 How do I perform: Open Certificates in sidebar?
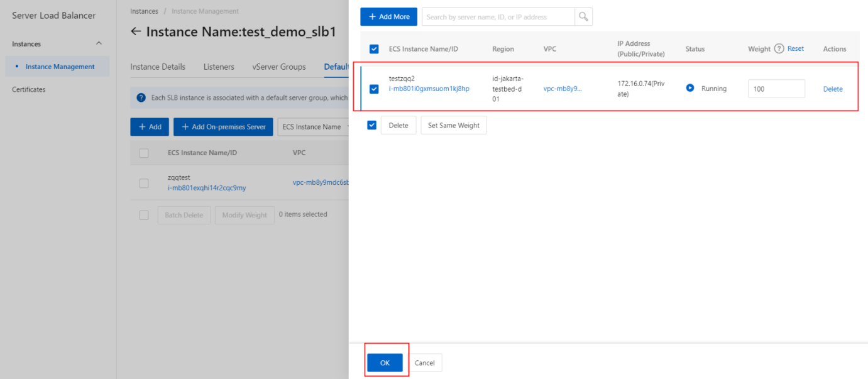click(x=29, y=89)
